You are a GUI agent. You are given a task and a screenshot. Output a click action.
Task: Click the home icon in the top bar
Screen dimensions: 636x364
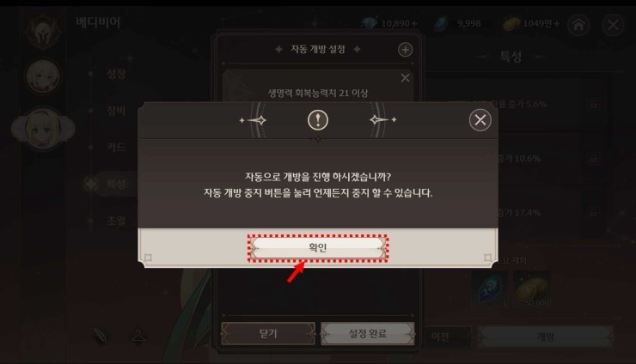(x=578, y=25)
